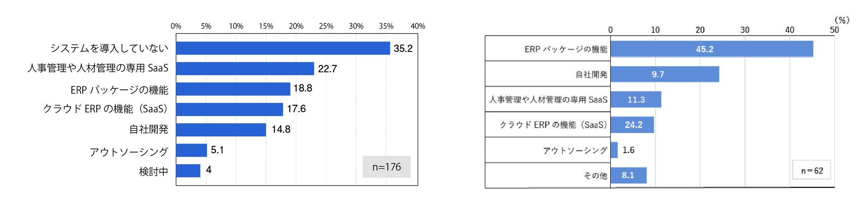
Task: Select the システムを導入していない category label
Action: pyautogui.click(x=109, y=48)
